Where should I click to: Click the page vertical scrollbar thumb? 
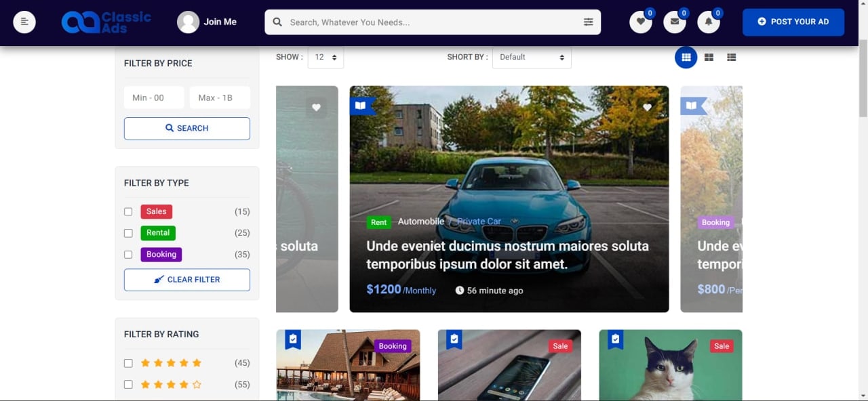pos(863,77)
